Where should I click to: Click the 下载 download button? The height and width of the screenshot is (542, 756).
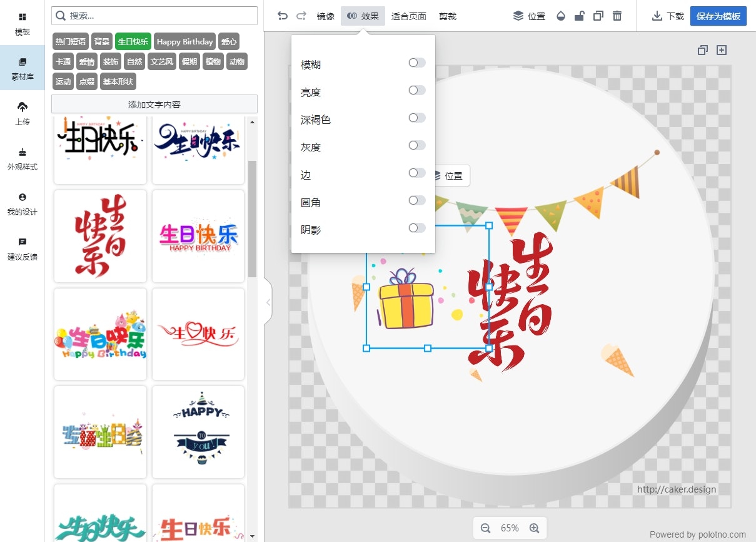[x=668, y=16]
